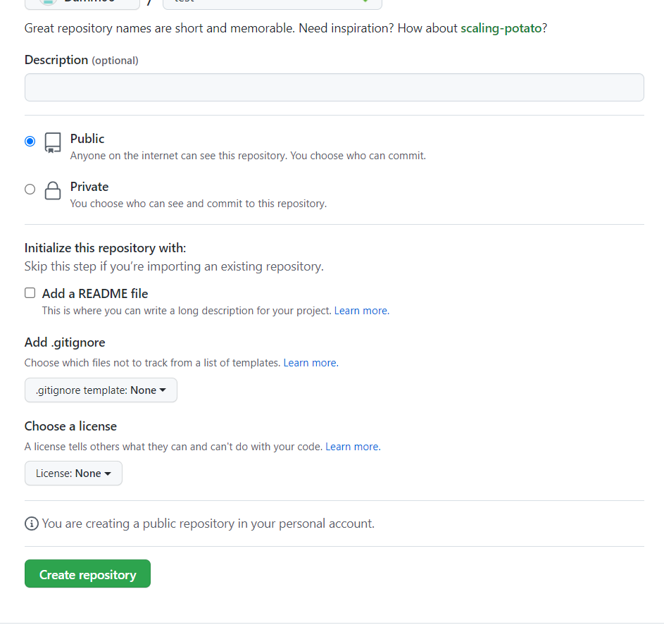Viewport: 664px width, 644px height.
Task: Click the info circle beside the repository notice
Action: coord(32,524)
